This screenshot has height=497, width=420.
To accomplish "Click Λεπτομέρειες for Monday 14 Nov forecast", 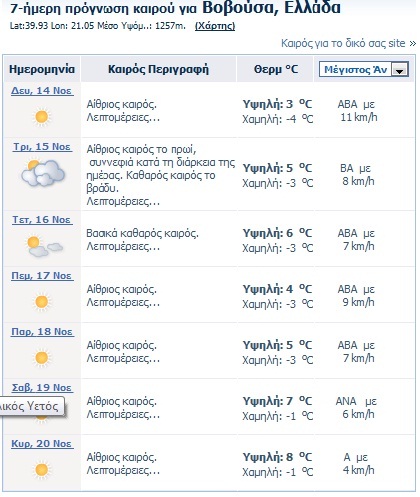I will pyautogui.click(x=123, y=118).
